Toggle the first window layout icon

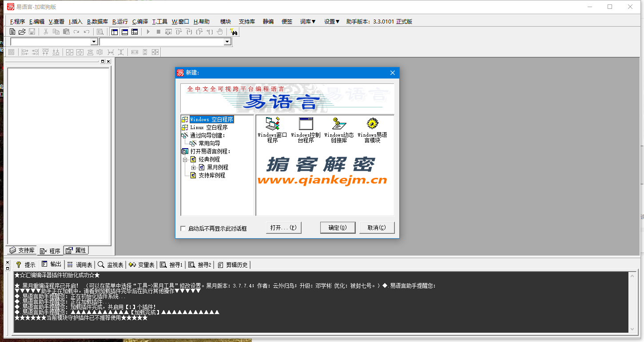click(115, 32)
